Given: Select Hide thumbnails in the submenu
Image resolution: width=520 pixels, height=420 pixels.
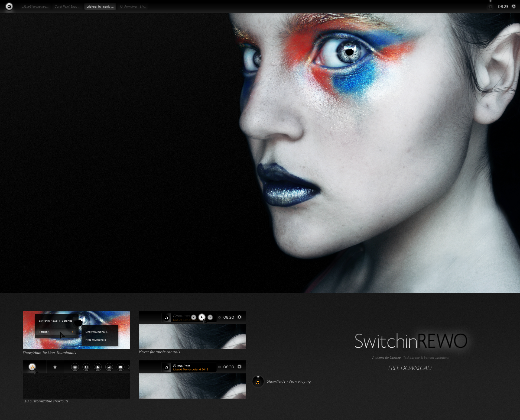Looking at the screenshot, I should click(x=96, y=340).
